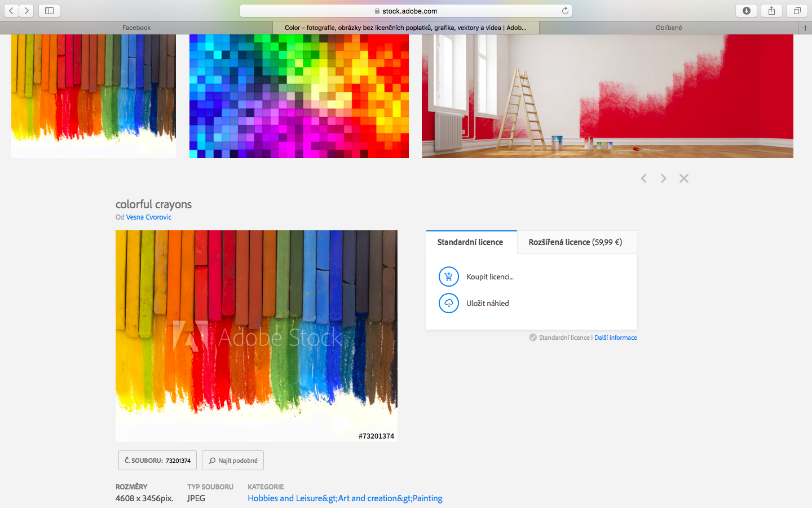The image size is (812, 508).
Task: Go to next image in detail panel
Action: (x=664, y=178)
